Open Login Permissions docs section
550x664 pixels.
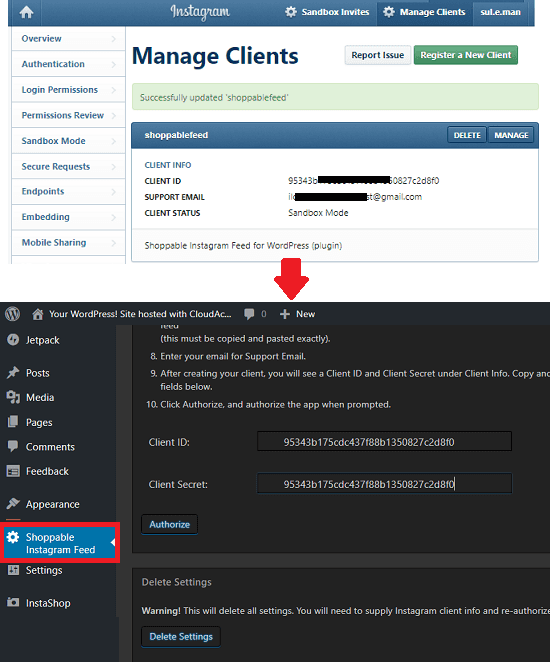point(68,90)
